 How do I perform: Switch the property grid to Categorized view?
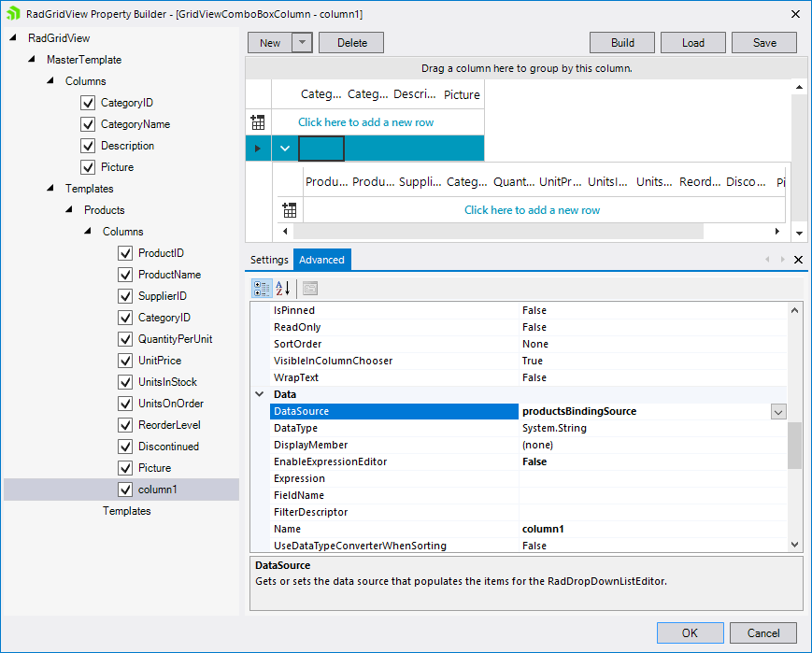262,289
